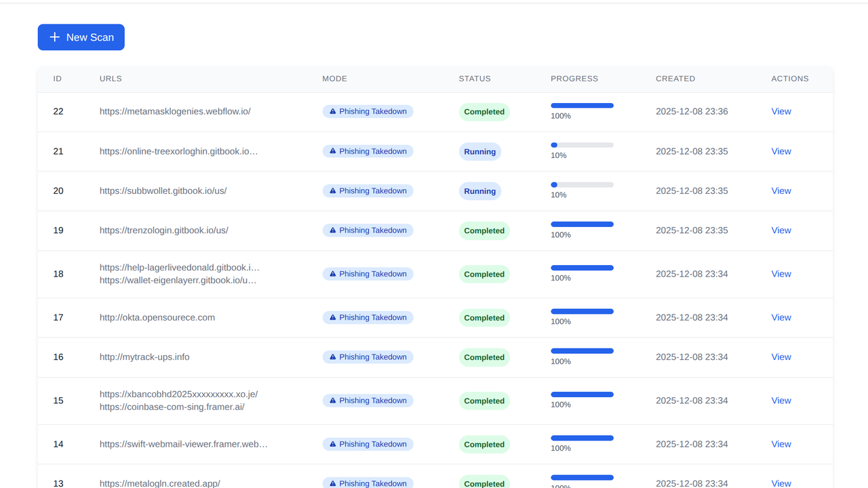The width and height of the screenshot is (868, 488).
Task: Open View link for scan 18
Action: tap(781, 274)
